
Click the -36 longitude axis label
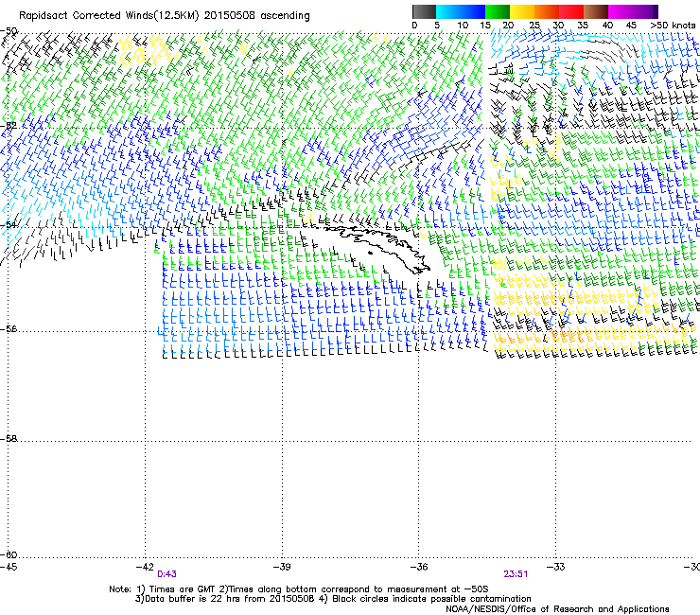[x=419, y=567]
